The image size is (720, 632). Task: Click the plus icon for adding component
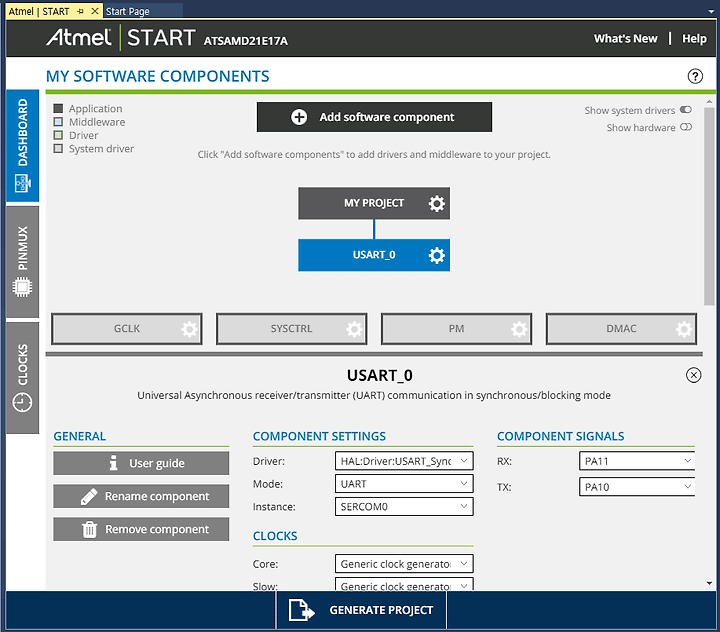[x=299, y=117]
